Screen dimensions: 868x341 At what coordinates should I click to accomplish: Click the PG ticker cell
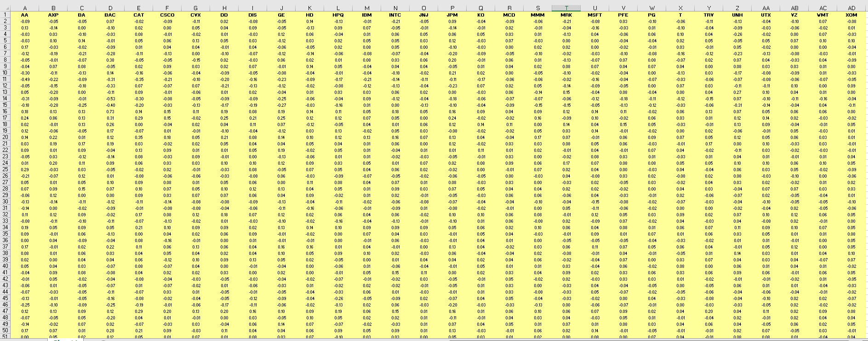(x=652, y=15)
